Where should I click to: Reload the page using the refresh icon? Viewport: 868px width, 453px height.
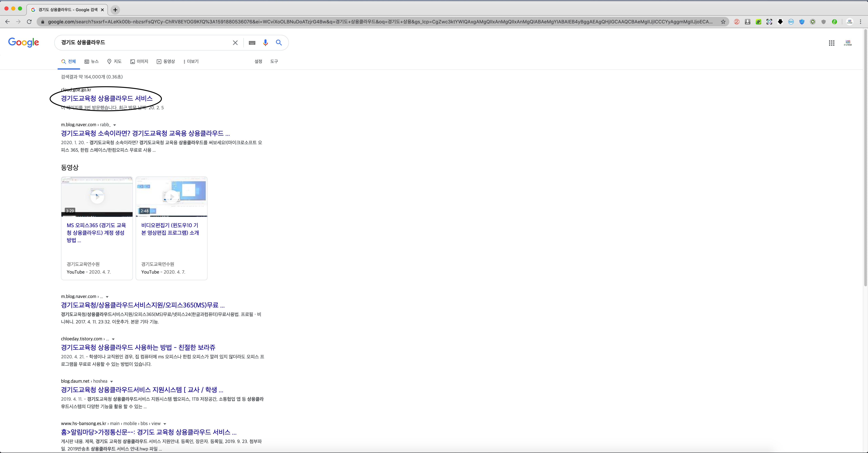coord(29,22)
